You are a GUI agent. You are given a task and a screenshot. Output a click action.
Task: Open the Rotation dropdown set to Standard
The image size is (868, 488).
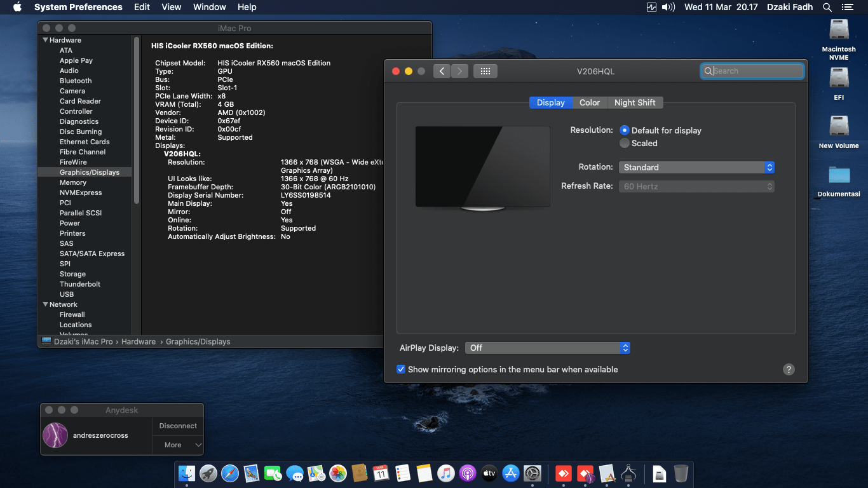[x=696, y=167]
